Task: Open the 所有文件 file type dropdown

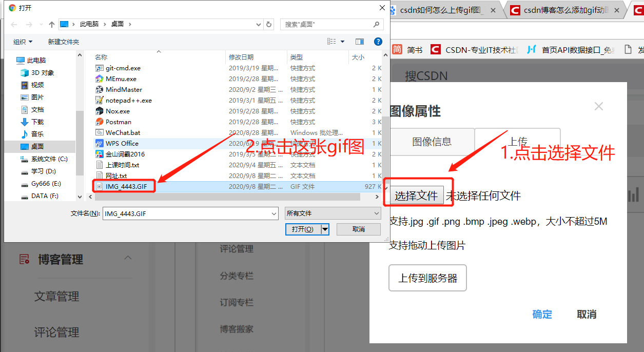Action: point(333,212)
